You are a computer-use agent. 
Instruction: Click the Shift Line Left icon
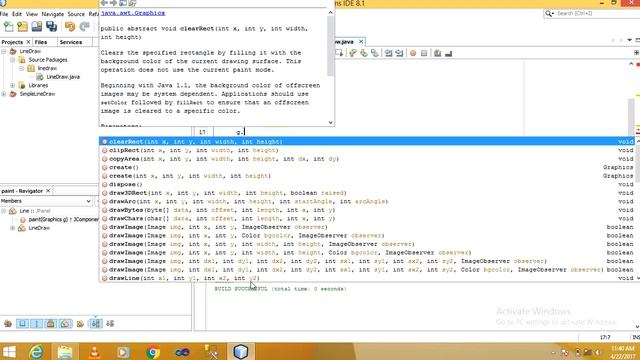(x=388, y=53)
